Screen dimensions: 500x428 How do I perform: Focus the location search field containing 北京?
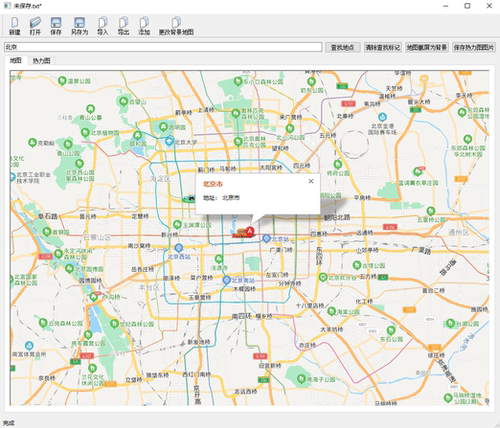pos(163,47)
